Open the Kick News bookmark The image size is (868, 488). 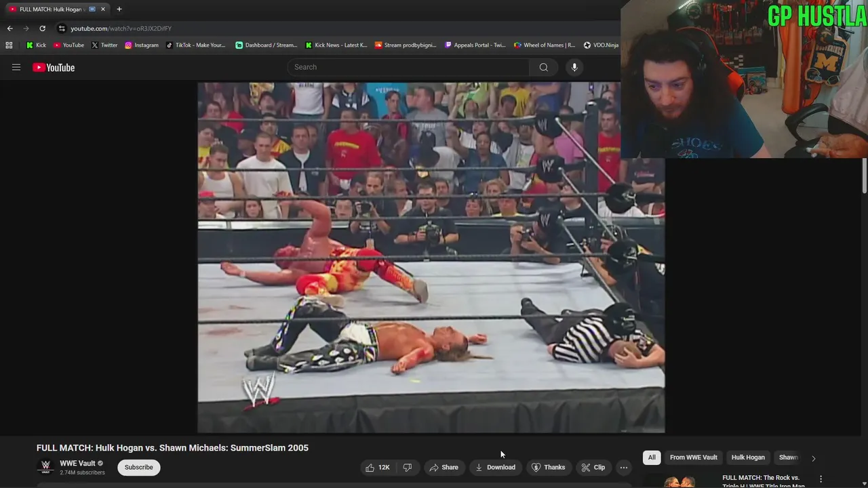point(336,45)
